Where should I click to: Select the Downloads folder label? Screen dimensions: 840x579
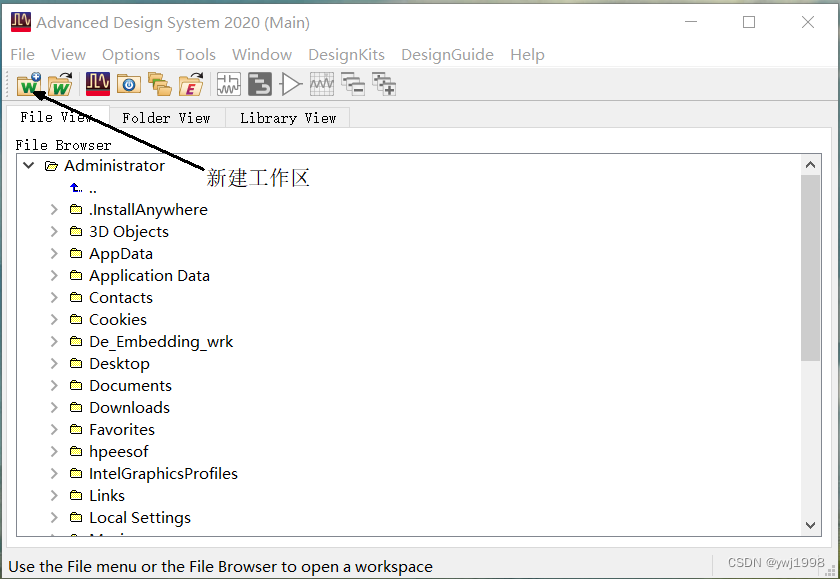coord(129,408)
